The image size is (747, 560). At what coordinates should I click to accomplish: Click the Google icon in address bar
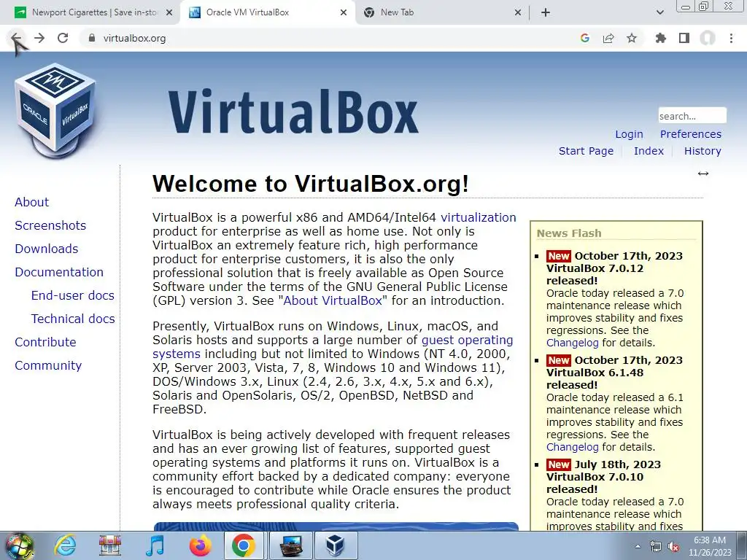click(585, 38)
